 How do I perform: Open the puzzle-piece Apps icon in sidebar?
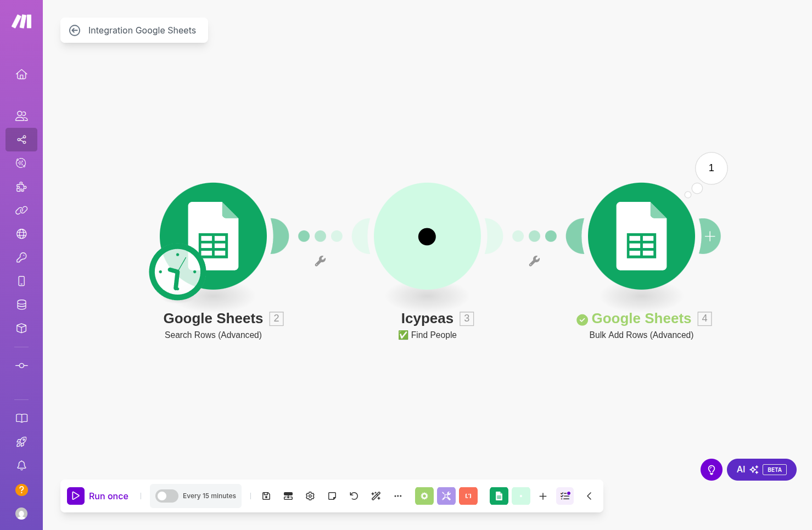point(21,187)
